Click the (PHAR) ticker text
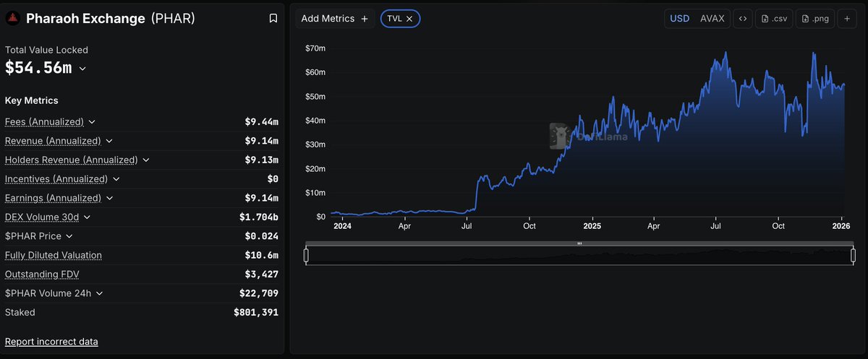This screenshot has width=868, height=359. (173, 19)
